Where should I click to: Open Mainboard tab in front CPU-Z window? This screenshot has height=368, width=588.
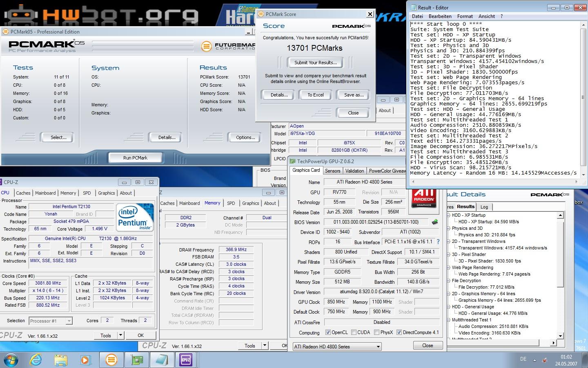tap(45, 193)
